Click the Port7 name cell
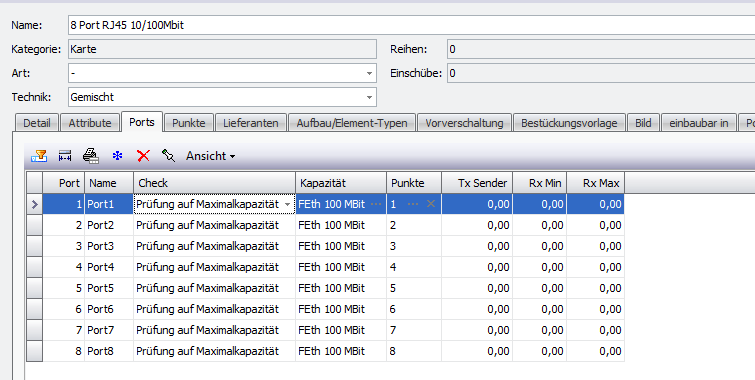The width and height of the screenshot is (755, 380). [109, 330]
